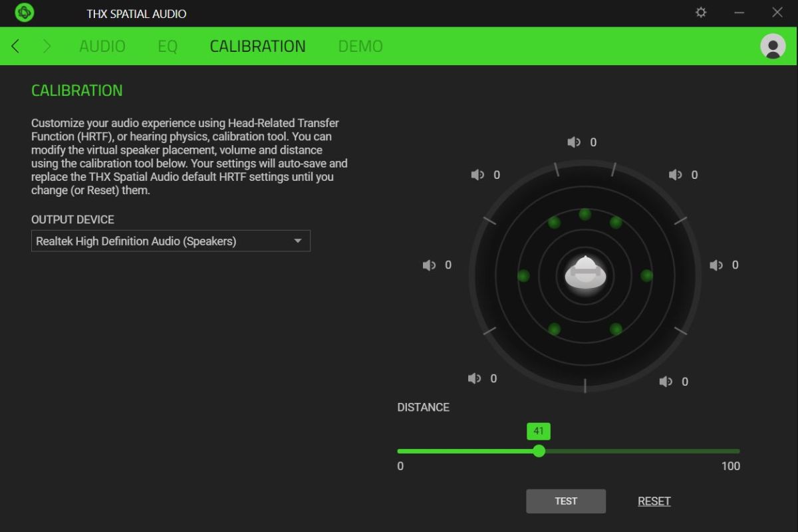The image size is (798, 532).
Task: Click the RESET link
Action: click(x=654, y=501)
